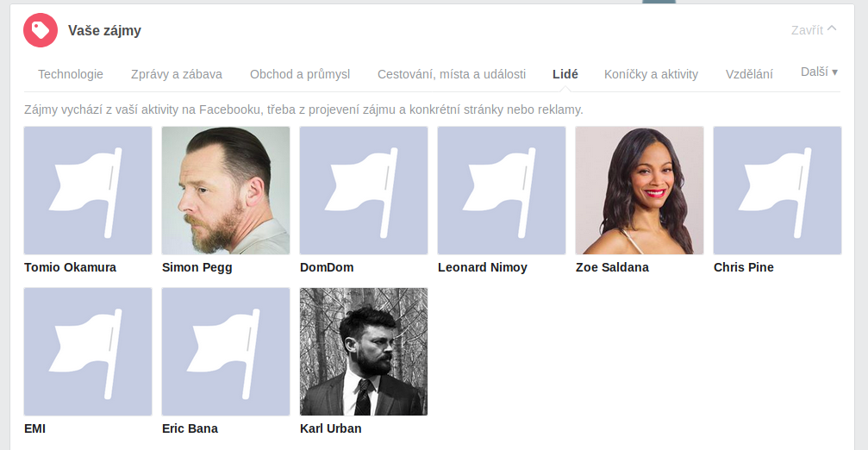
Task: Click the Leonard Nimoy name link
Action: (x=483, y=267)
